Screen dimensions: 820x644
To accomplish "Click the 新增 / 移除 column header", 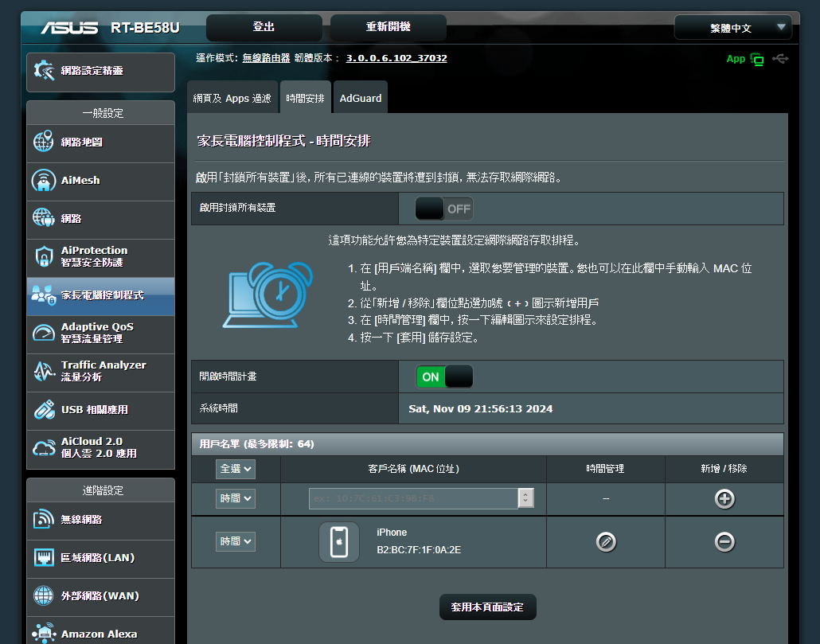I will tap(724, 469).
